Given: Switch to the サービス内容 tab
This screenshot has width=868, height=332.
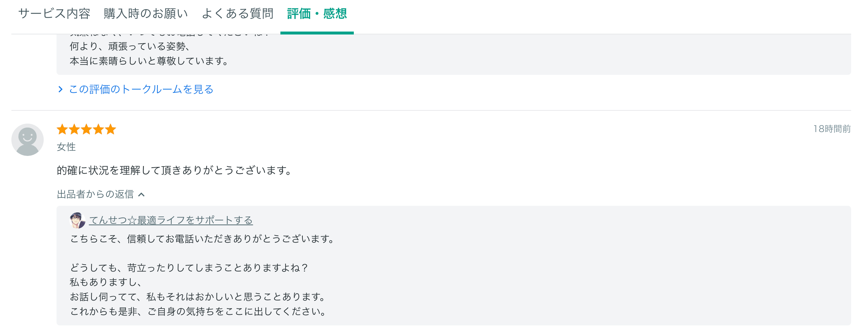Looking at the screenshot, I should click(55, 13).
